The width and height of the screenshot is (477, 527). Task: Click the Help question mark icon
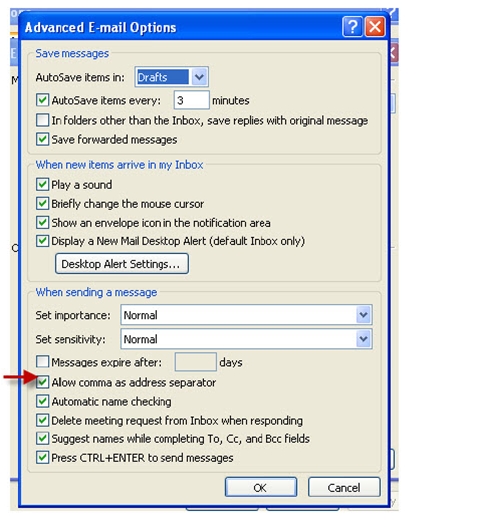point(353,27)
